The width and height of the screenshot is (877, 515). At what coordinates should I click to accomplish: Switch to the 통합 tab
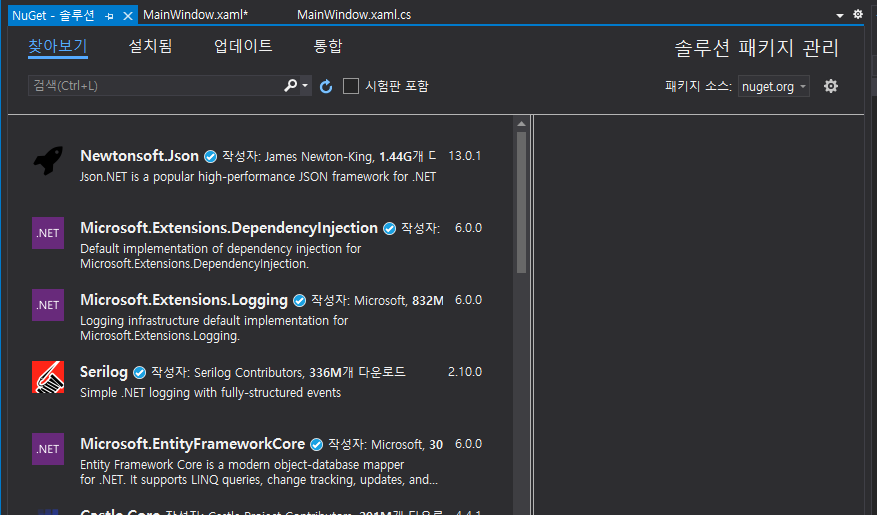328,46
